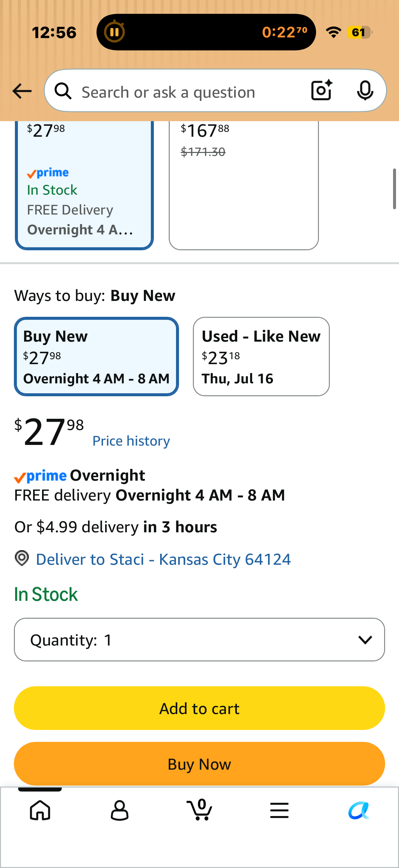Open the hamburger menu icon
Screen dimensions: 399x868
click(x=279, y=810)
